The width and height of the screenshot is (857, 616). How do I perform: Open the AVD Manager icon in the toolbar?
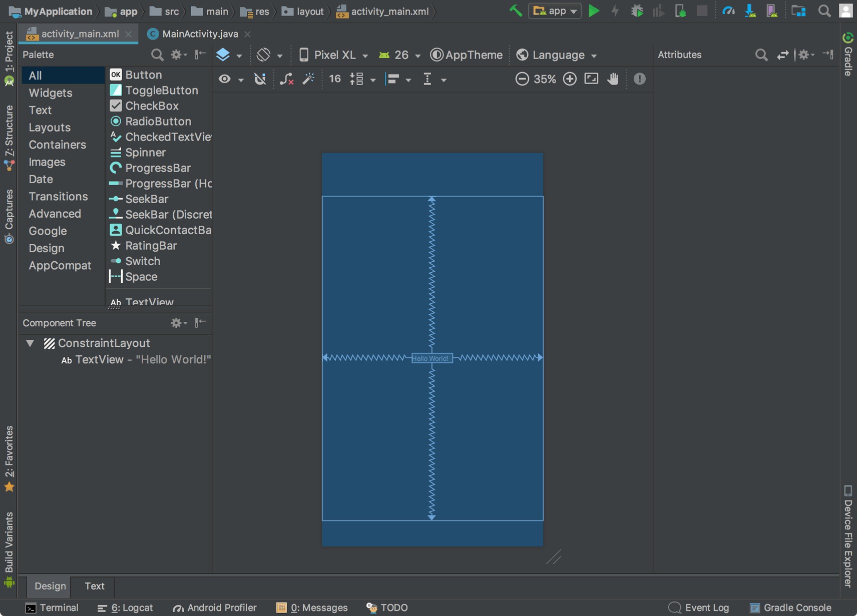(x=772, y=11)
